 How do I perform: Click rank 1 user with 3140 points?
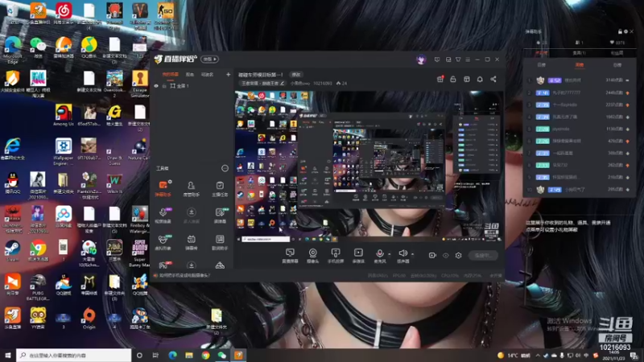(579, 80)
